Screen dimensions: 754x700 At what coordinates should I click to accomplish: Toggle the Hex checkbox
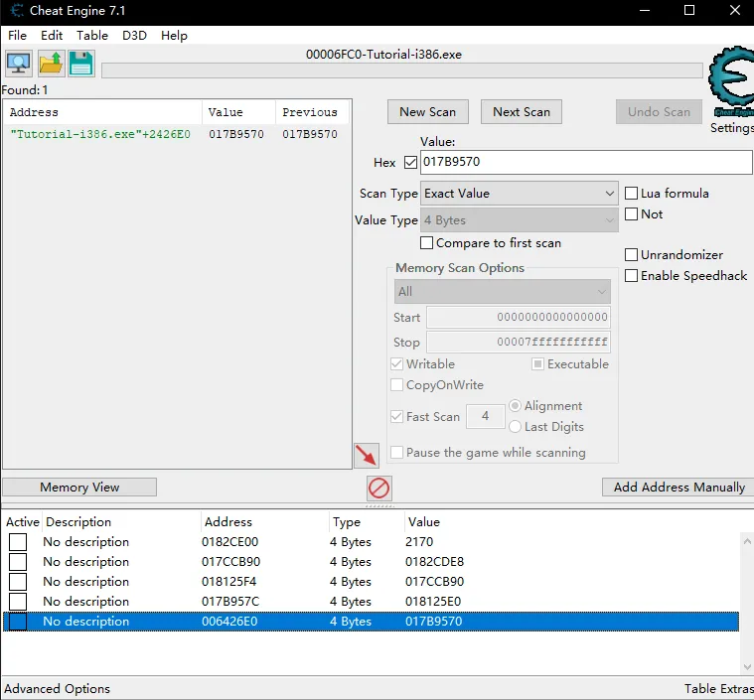410,162
